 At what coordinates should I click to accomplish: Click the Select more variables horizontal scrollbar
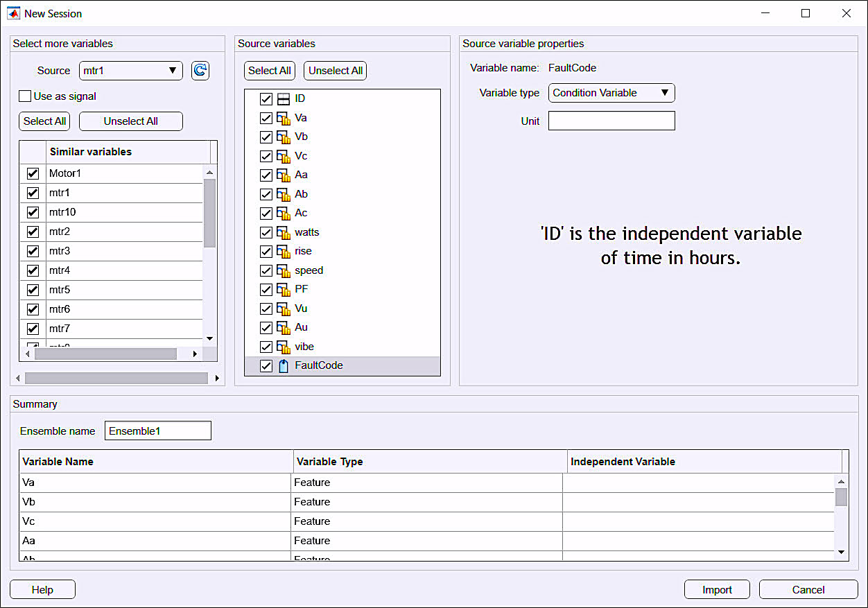coord(116,379)
